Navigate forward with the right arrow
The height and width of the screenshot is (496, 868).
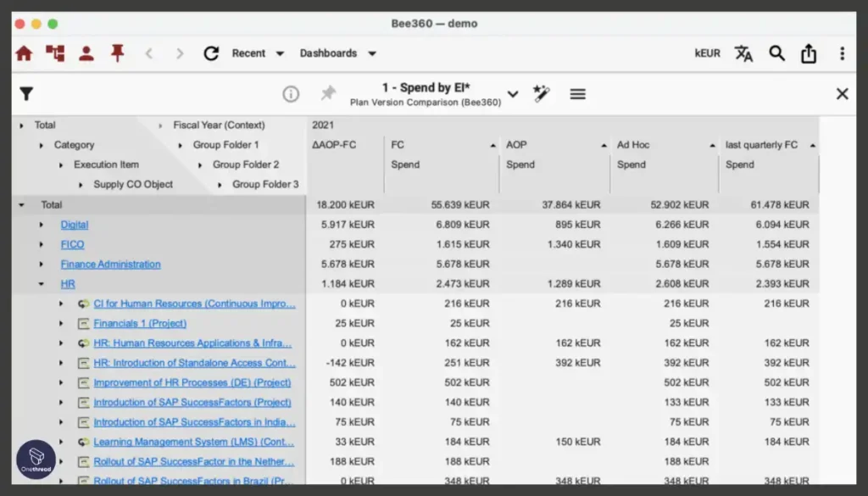point(180,53)
